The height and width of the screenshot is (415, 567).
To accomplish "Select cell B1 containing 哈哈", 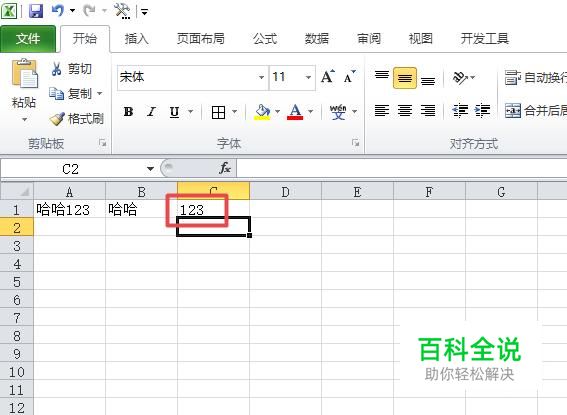I will coord(141,209).
